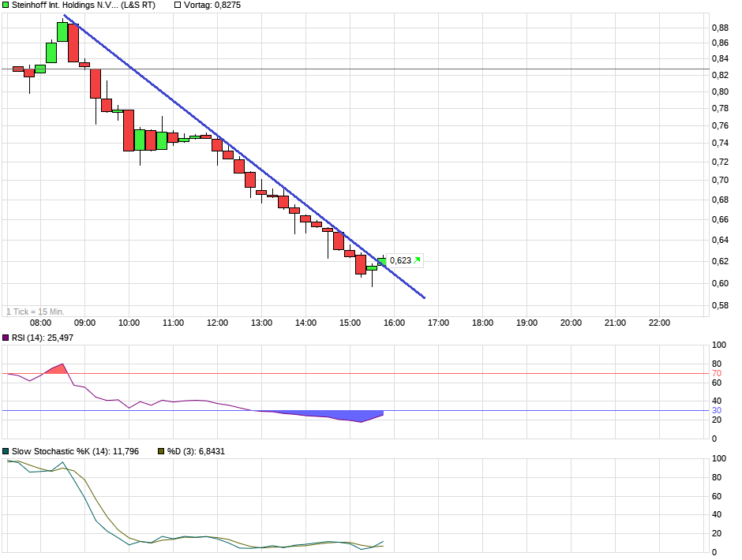Click the 22:00 time axis label
Image resolution: width=742 pixels, height=560 pixels.
(x=660, y=323)
